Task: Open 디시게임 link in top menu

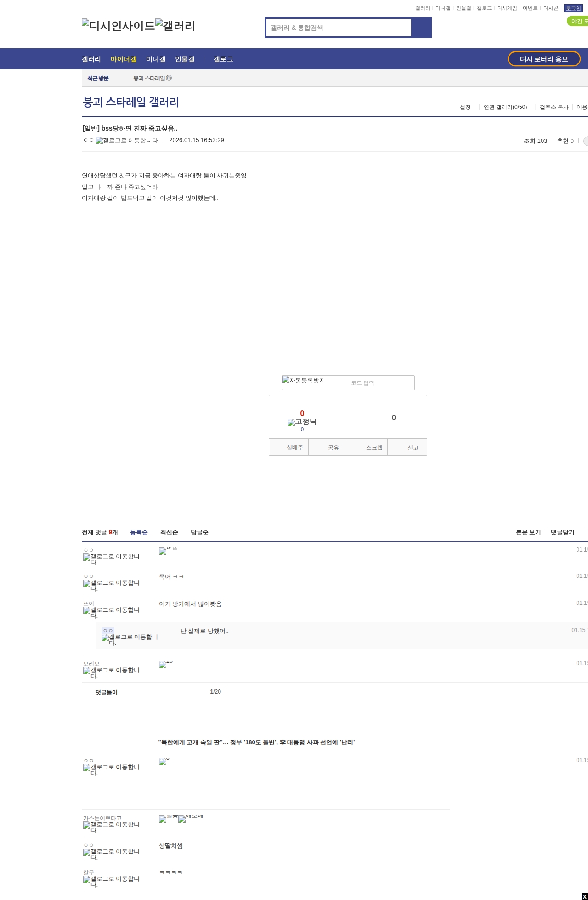Action: 507,8
